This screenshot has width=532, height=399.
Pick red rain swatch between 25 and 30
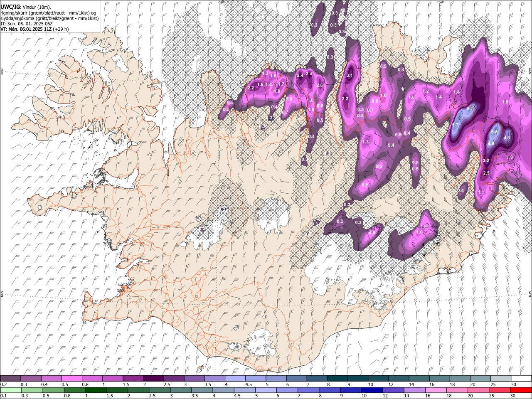(500, 390)
